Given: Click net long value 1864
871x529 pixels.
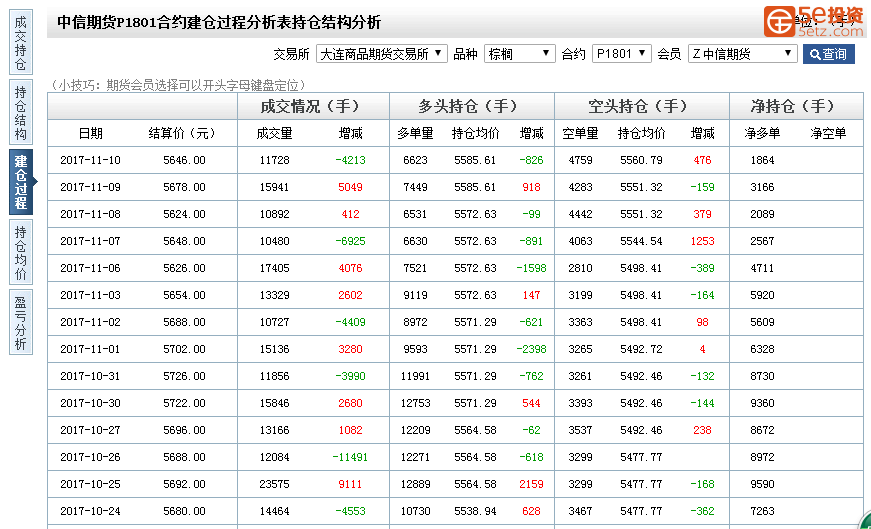Looking at the screenshot, I should [x=762, y=160].
